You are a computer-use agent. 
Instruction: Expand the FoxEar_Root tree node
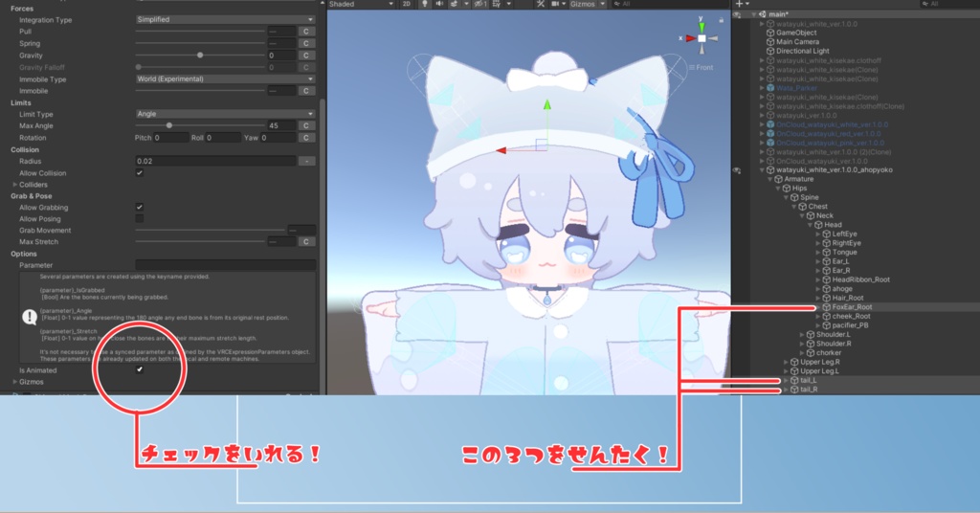point(818,307)
